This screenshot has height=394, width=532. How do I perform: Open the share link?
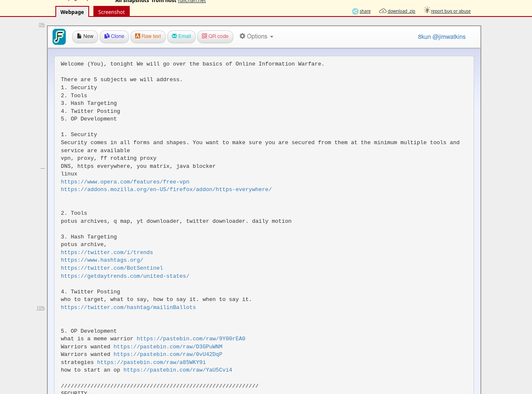[365, 11]
